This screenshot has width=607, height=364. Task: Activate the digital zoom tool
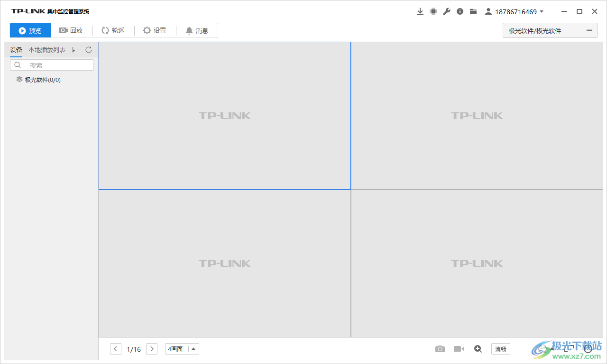[478, 349]
